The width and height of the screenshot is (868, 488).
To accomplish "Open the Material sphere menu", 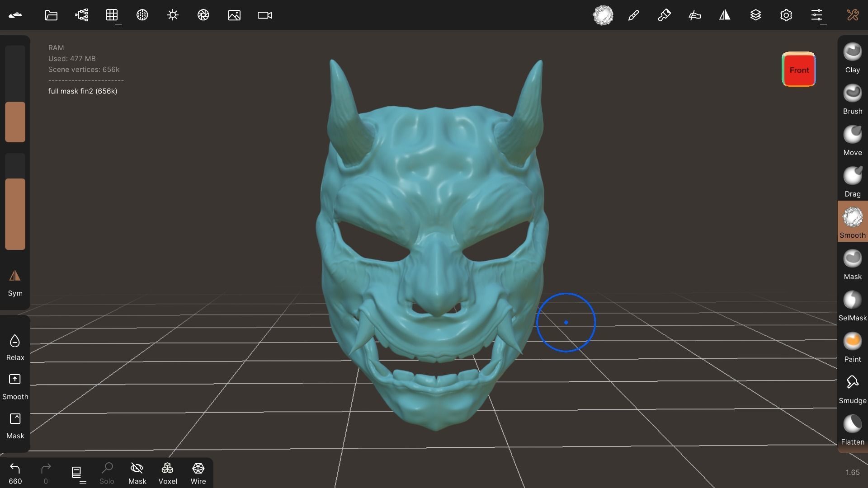I will click(x=142, y=15).
